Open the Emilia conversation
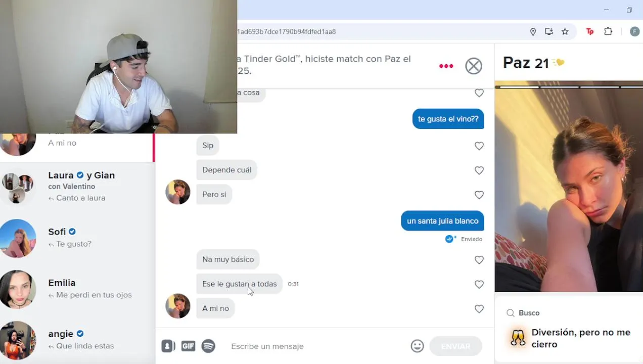This screenshot has height=364, width=643. click(77, 289)
